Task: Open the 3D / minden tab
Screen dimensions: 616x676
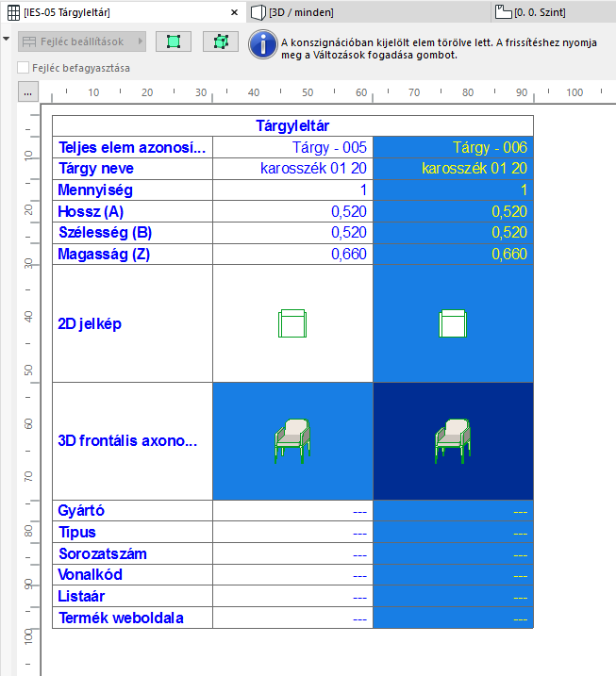Action: pos(369,12)
